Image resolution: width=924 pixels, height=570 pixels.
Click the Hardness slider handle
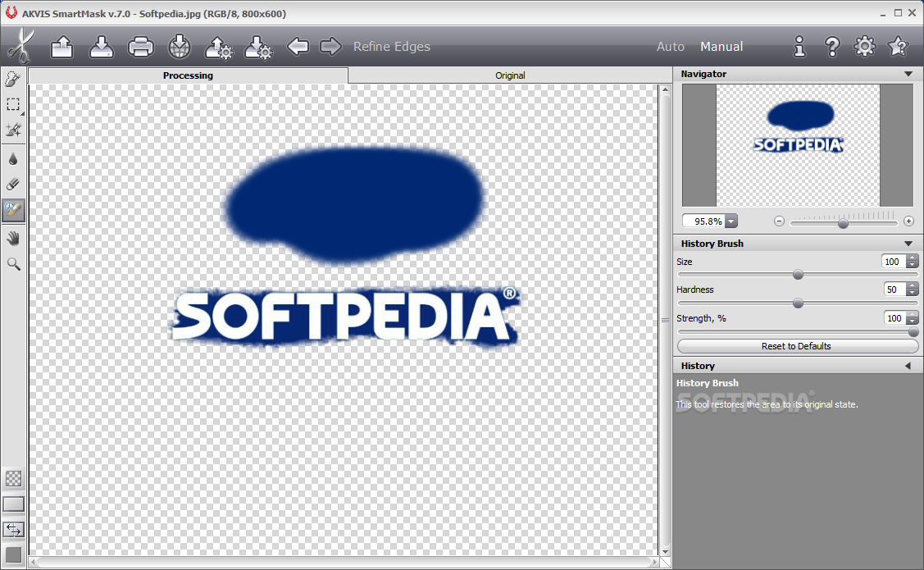[798, 303]
